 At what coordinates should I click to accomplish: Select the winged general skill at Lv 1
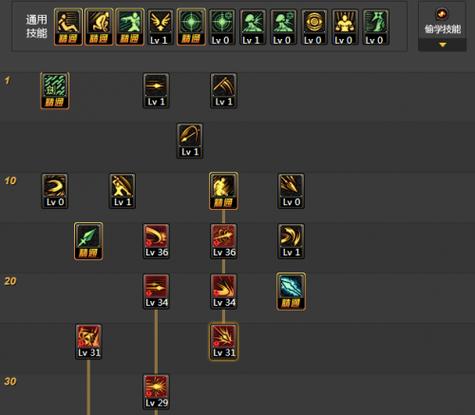pos(160,27)
